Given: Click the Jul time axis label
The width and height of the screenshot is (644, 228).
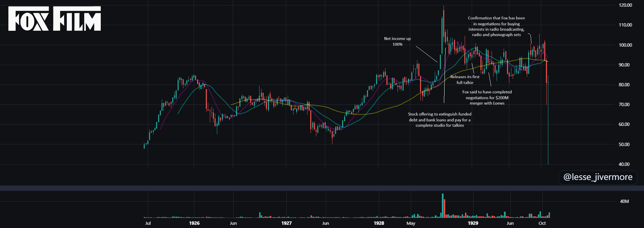Looking at the screenshot, I should click(x=148, y=223).
